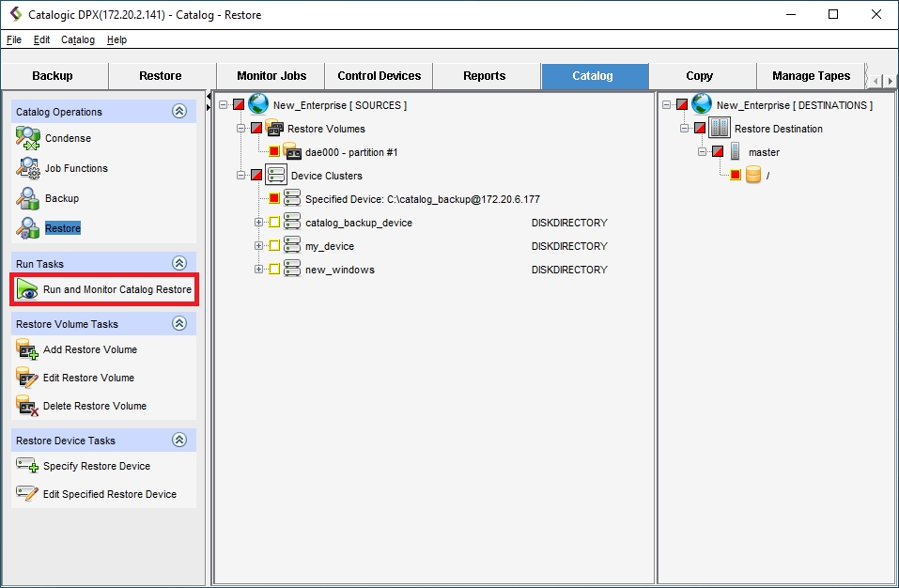The height and width of the screenshot is (588, 899).
Task: Check the catalog_backup_device checkbox
Action: coord(274,223)
